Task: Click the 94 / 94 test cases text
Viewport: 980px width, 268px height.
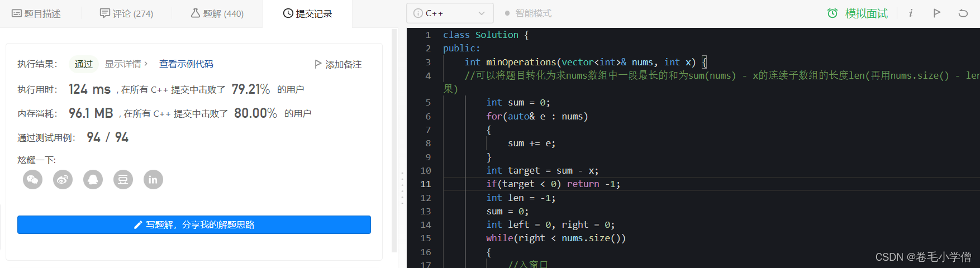Action: 108,137
